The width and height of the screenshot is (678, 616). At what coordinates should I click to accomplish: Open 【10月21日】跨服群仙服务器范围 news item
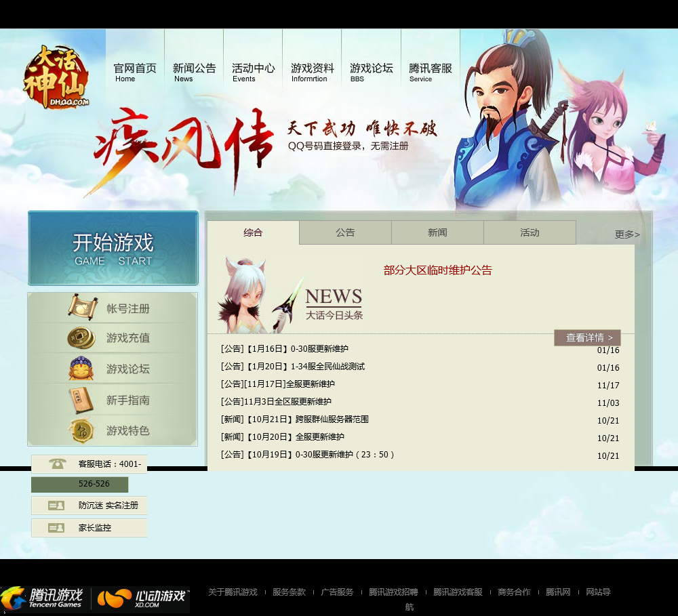294,419
